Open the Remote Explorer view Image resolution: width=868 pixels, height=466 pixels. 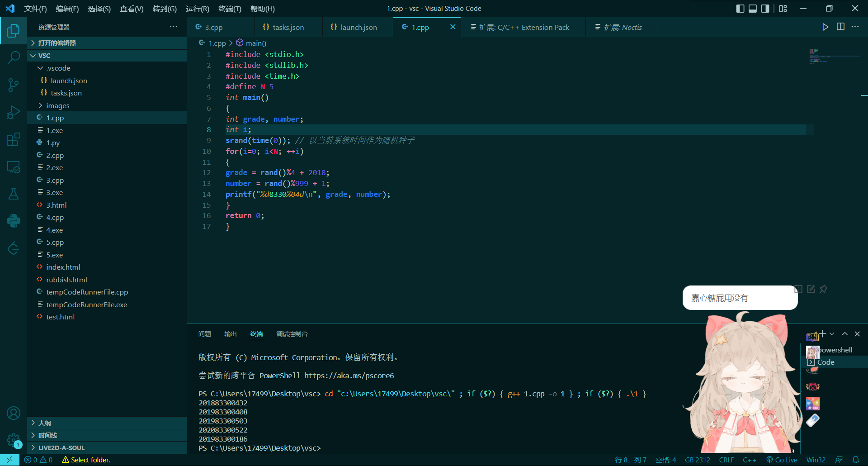pos(14,166)
